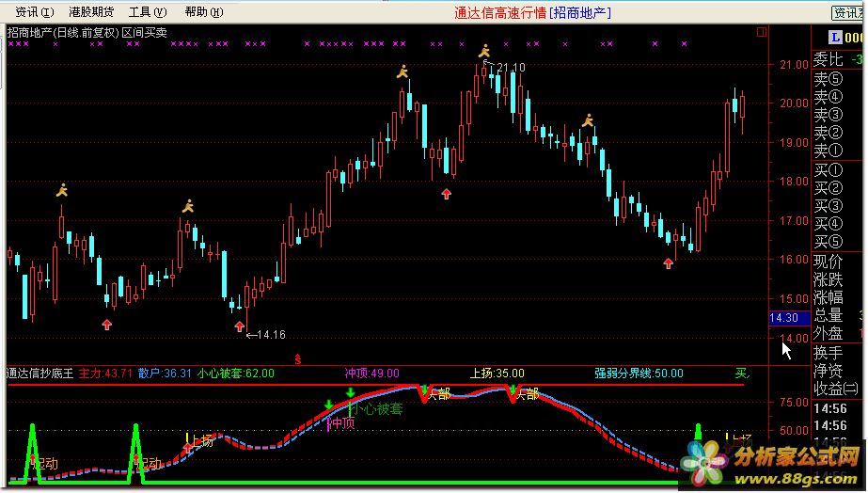This screenshot has height=493, width=868.
Task: Click the 上扬:35.00 value
Action: [x=497, y=374]
